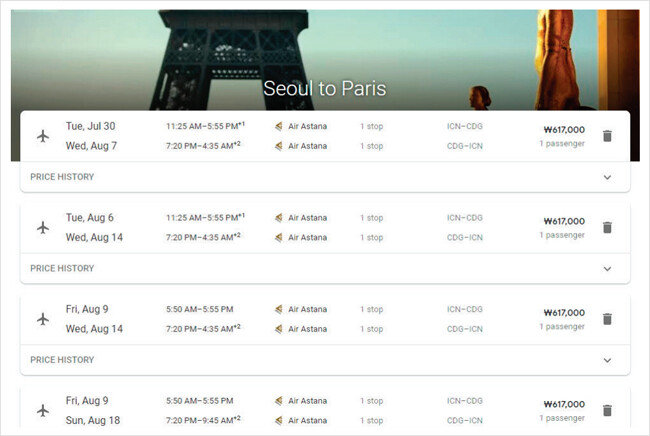The height and width of the screenshot is (436, 650).
Task: Click the Seoul to Paris header title
Action: click(325, 88)
